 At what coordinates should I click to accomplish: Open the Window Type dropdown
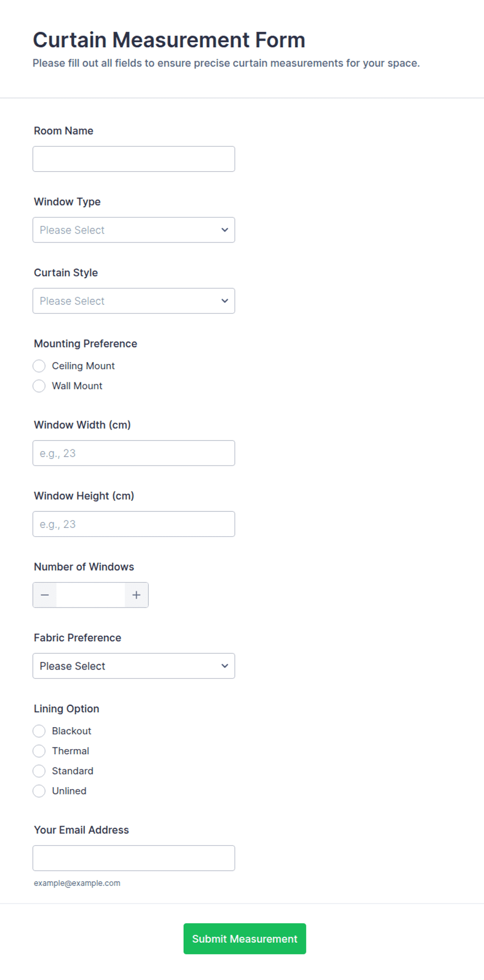134,230
